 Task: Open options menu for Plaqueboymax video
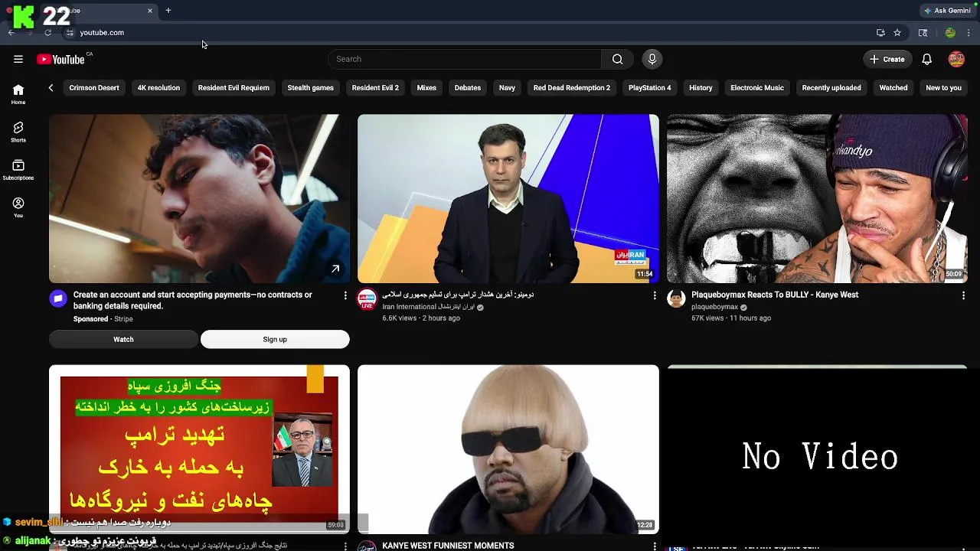[x=963, y=295]
